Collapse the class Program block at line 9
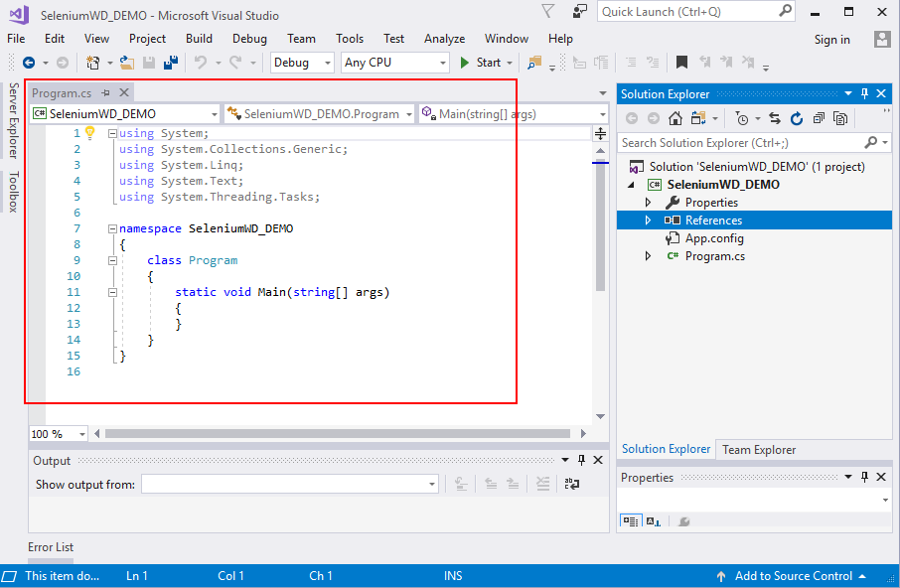This screenshot has height=588, width=900. (112, 260)
